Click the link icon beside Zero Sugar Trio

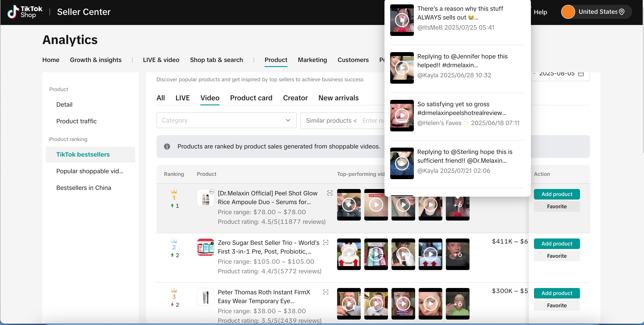326,242
